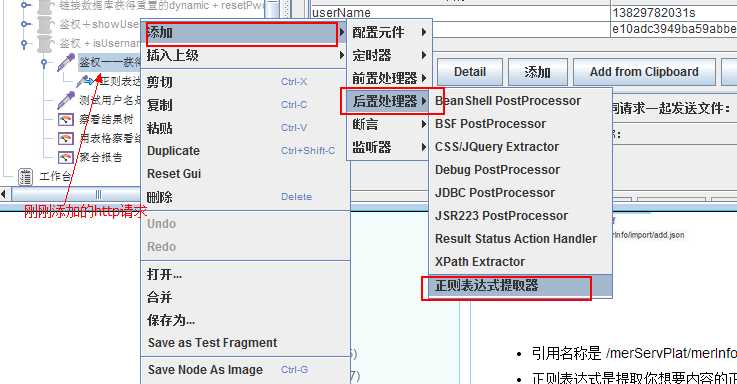Click the 聚合报告 listener icon

pos(66,157)
